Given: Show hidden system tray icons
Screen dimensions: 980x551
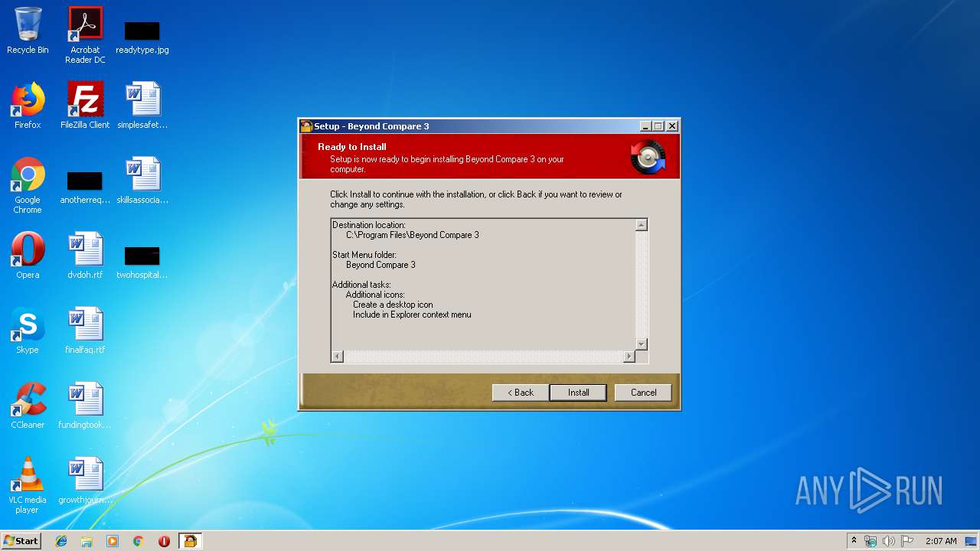Looking at the screenshot, I should 854,541.
